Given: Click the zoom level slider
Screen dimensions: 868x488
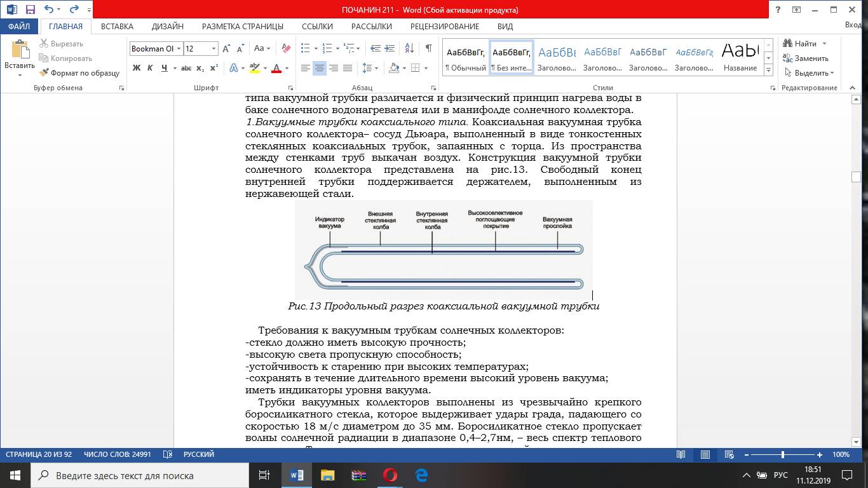Looking at the screenshot, I should [783, 455].
